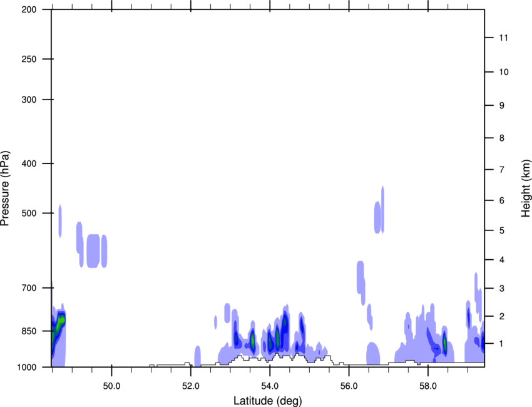532x407 pixels.
Task: Pick the 5 km height label
Action: 502,230
